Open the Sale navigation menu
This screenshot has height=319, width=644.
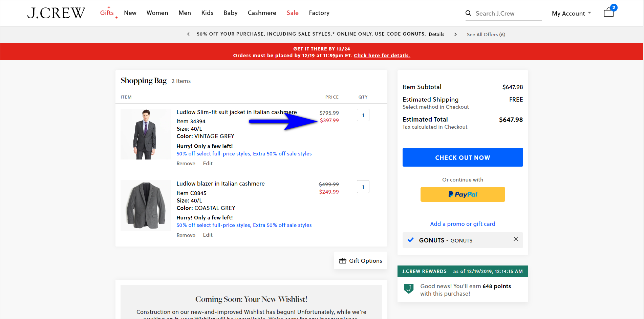click(292, 13)
